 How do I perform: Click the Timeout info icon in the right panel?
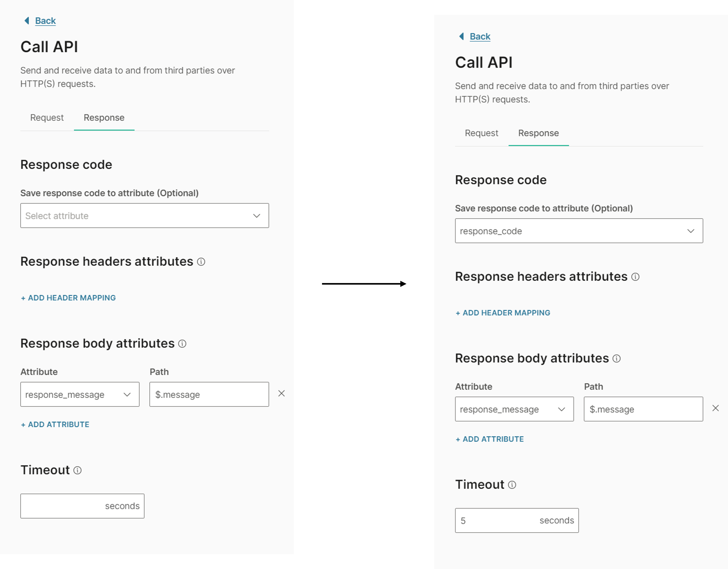pyautogui.click(x=512, y=485)
